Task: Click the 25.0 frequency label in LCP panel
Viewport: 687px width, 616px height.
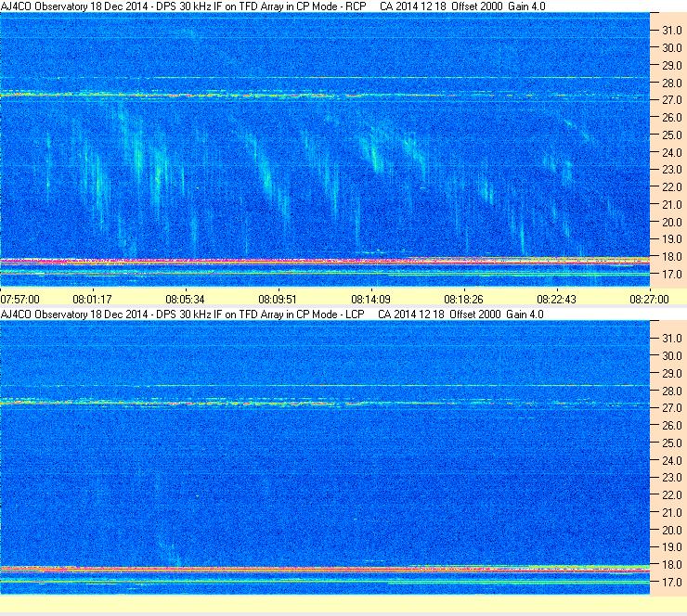Action: pyautogui.click(x=672, y=443)
